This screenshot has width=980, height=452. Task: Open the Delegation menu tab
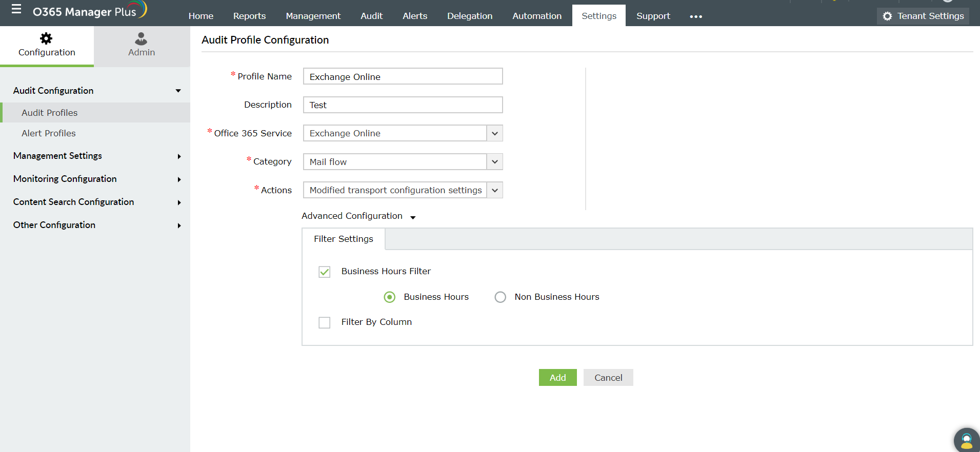(469, 16)
